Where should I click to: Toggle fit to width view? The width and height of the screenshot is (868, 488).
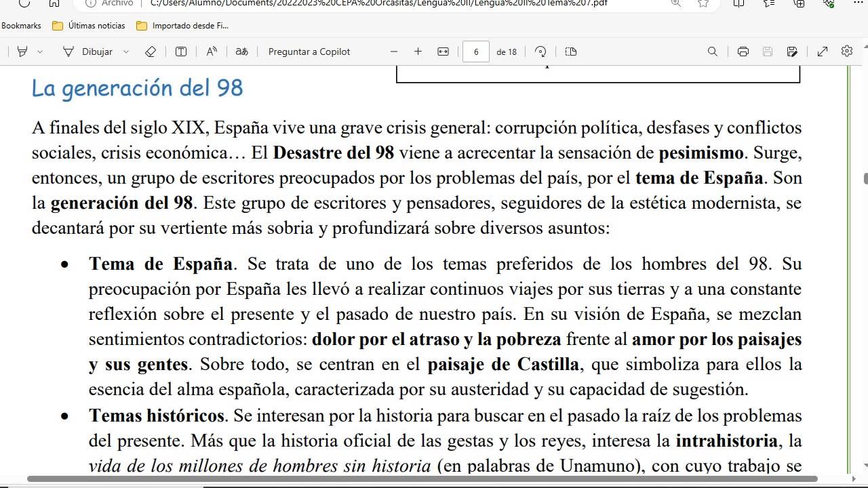pos(443,52)
